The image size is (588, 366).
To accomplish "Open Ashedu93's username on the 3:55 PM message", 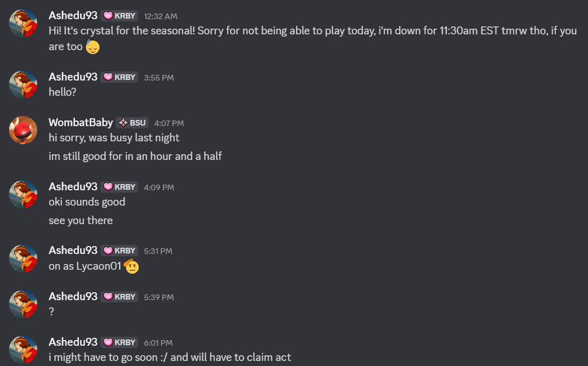I will 73,77.
